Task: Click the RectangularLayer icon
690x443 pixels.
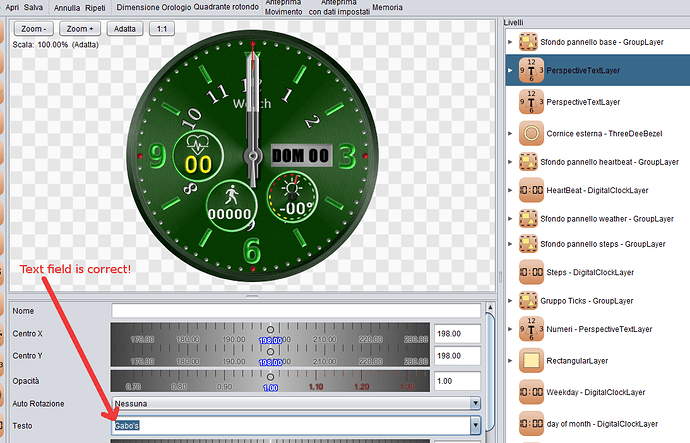Action: [x=531, y=361]
